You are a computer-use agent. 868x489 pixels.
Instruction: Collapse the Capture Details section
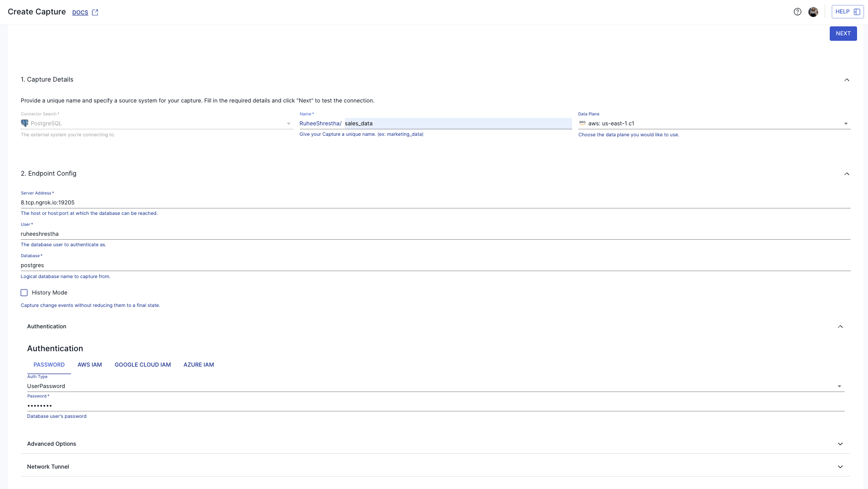[x=847, y=80]
